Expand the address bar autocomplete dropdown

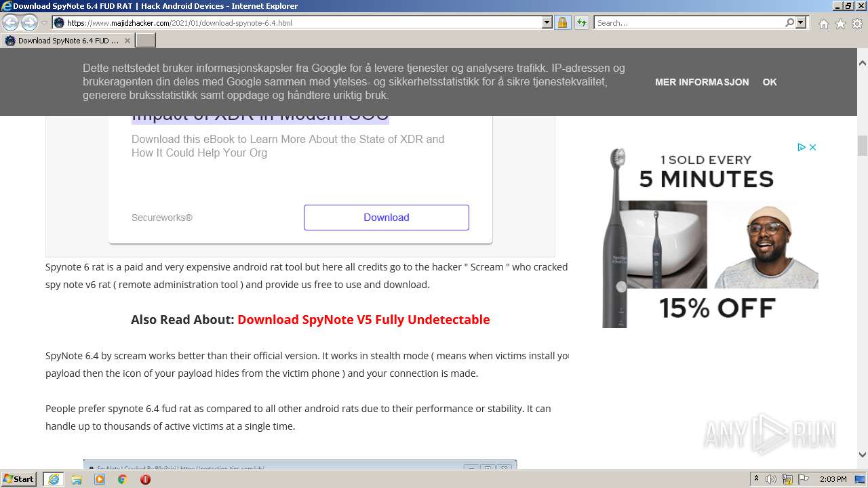[547, 23]
